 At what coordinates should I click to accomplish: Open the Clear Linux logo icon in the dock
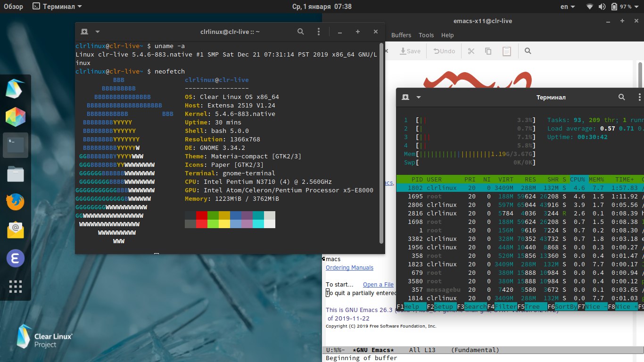(x=15, y=89)
